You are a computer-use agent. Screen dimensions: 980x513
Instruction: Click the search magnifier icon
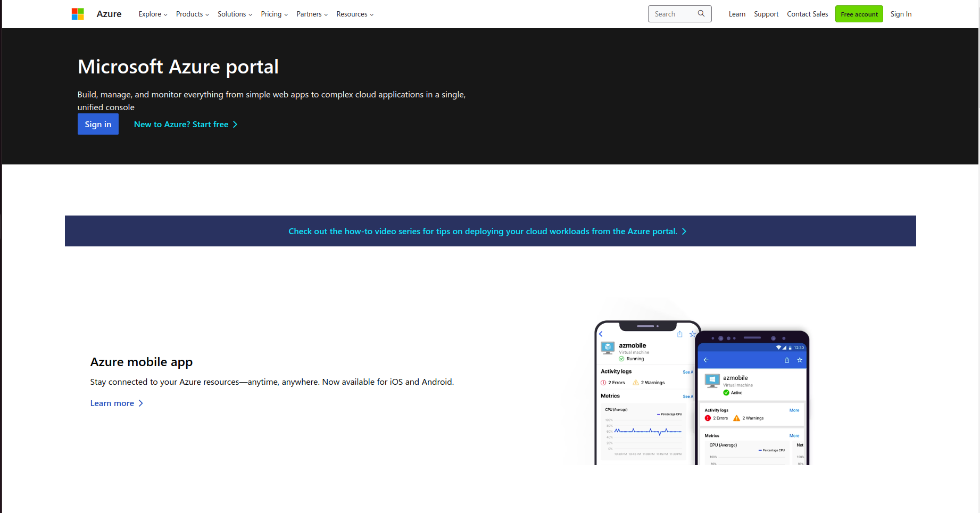coord(701,13)
